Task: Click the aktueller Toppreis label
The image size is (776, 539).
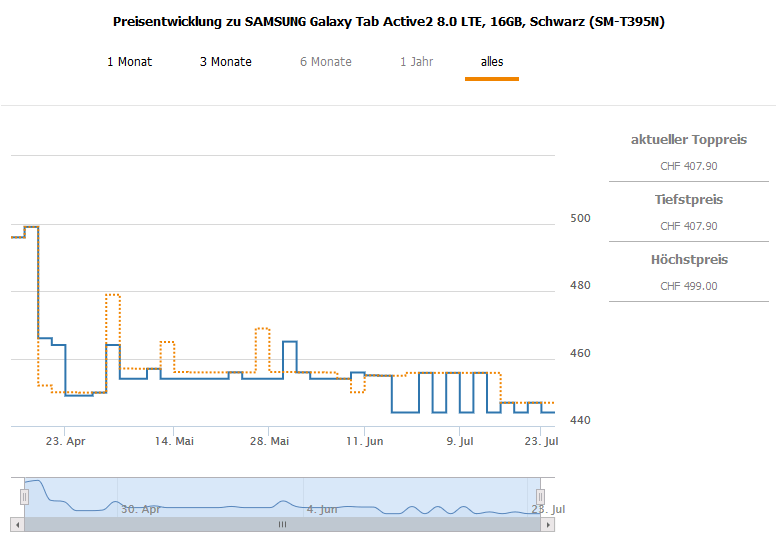Action: click(x=688, y=140)
